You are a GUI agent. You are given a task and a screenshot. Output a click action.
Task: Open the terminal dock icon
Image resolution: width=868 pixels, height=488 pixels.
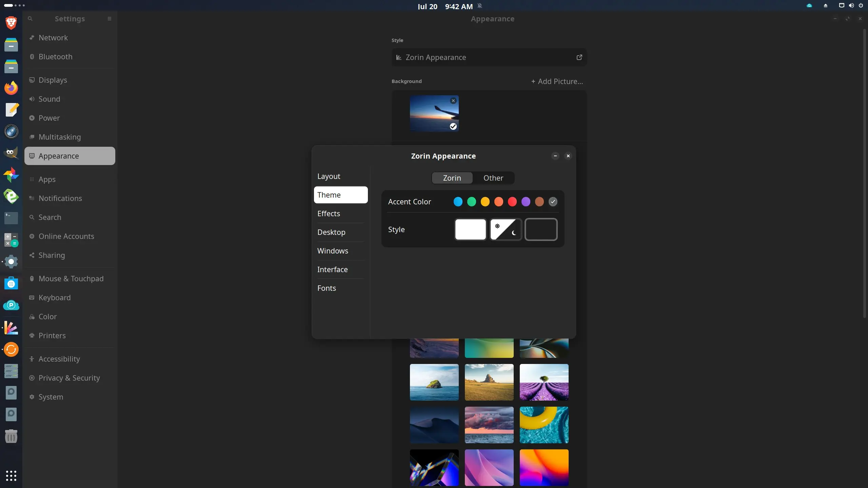pos(11,218)
